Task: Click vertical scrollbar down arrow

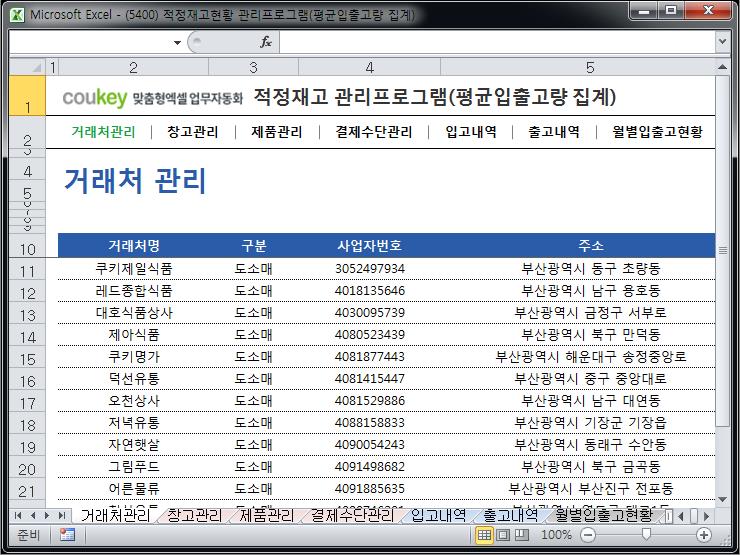Action: (722, 500)
